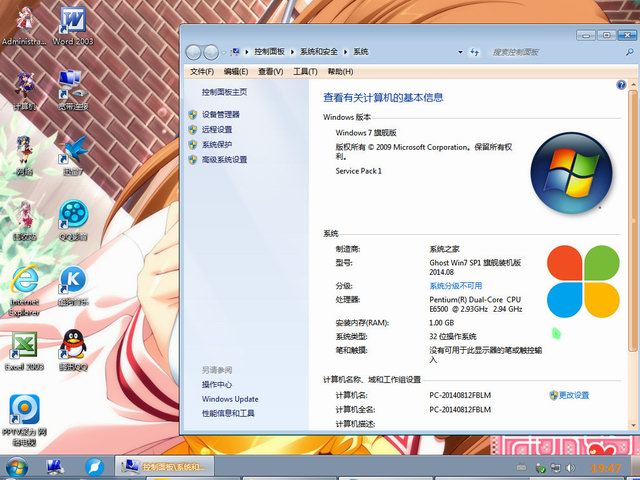Expand breadcrumb arrow after 控制面板
The image size is (640, 480).
pyautogui.click(x=292, y=52)
